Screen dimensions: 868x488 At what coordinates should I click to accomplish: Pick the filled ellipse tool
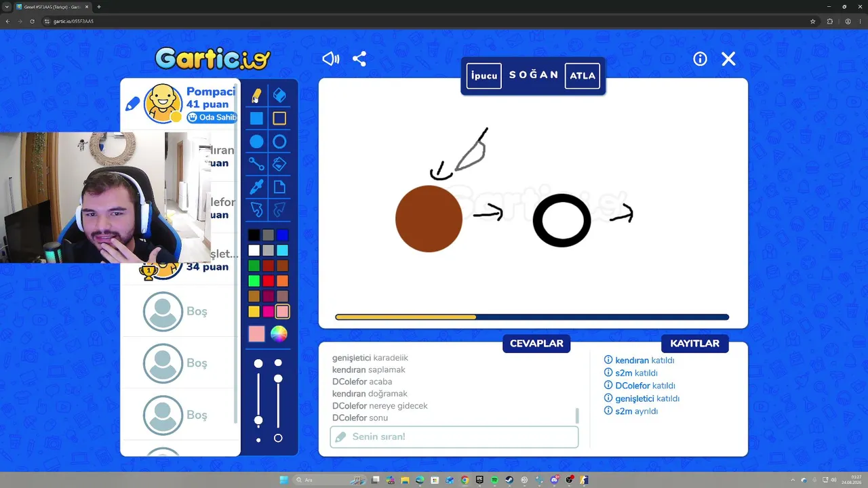(256, 142)
